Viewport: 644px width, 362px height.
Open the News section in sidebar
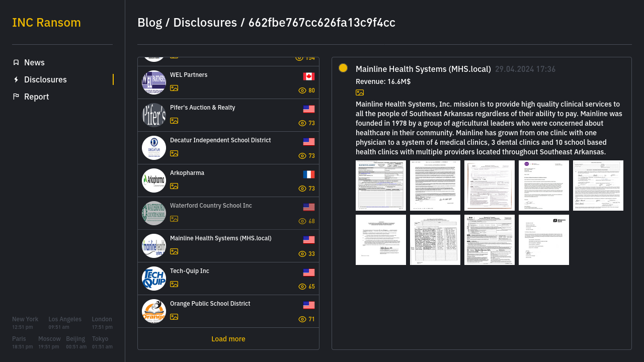tap(34, 62)
